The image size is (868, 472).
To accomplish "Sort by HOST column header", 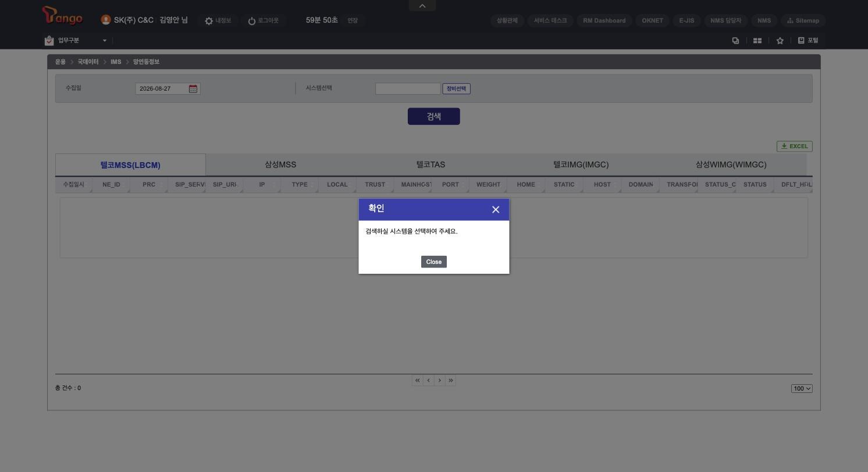I will 602,185.
